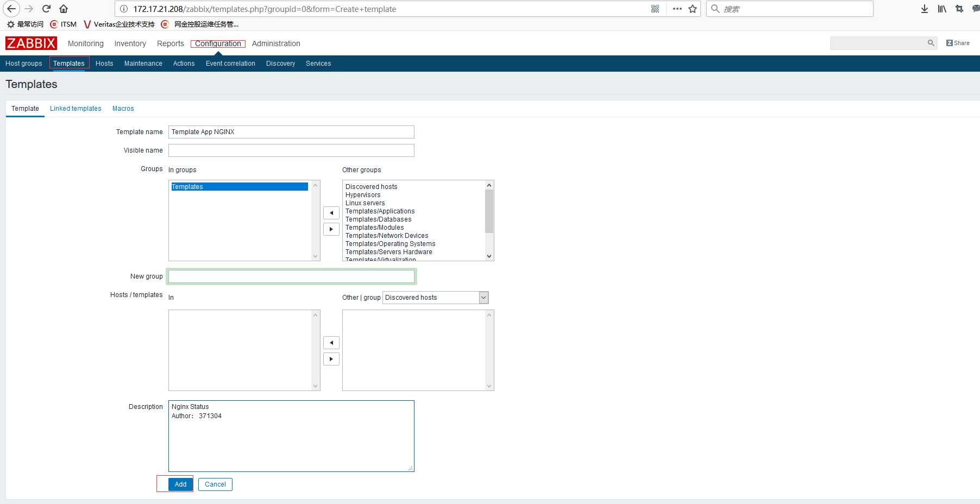
Task: Switch to the Template tab
Action: coord(25,109)
